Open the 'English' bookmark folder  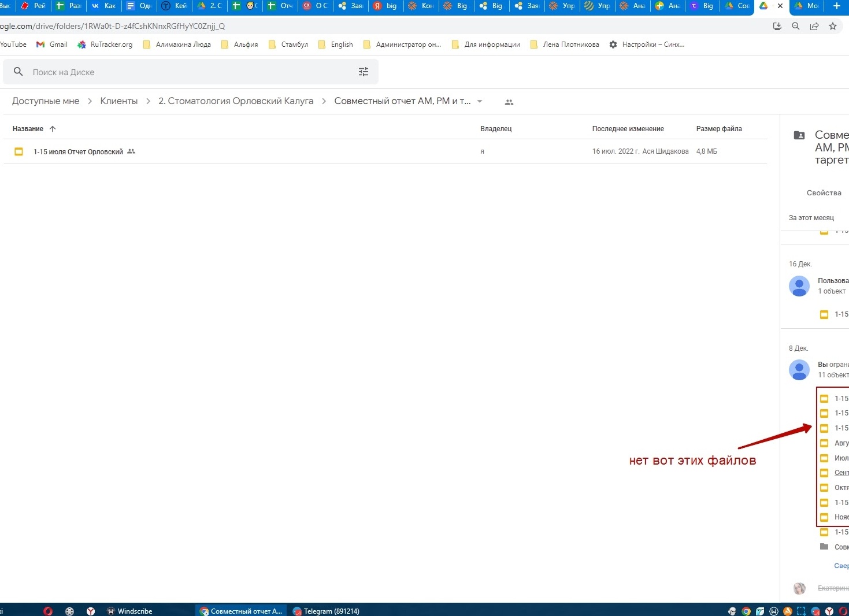[336, 44]
